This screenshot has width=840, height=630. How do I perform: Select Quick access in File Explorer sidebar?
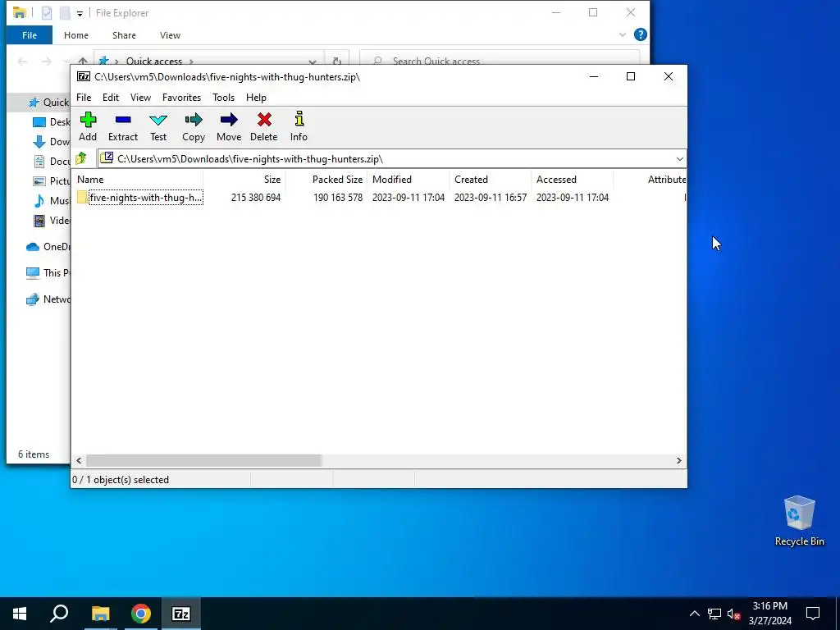coord(48,103)
